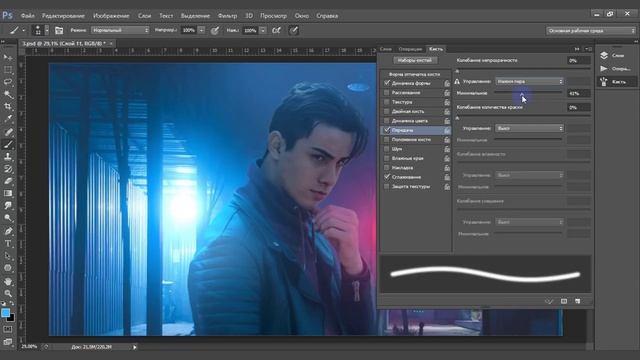The width and height of the screenshot is (640, 360).
Task: Enable Шум checkbox
Action: (387, 149)
